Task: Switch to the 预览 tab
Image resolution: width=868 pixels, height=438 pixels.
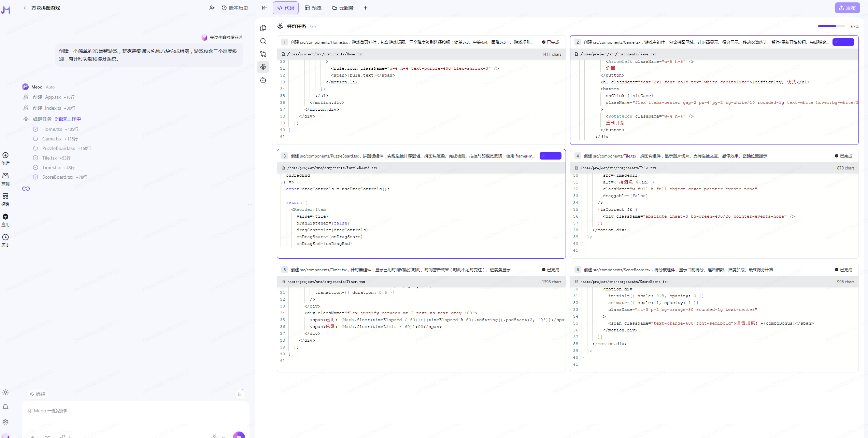Action: [x=313, y=8]
